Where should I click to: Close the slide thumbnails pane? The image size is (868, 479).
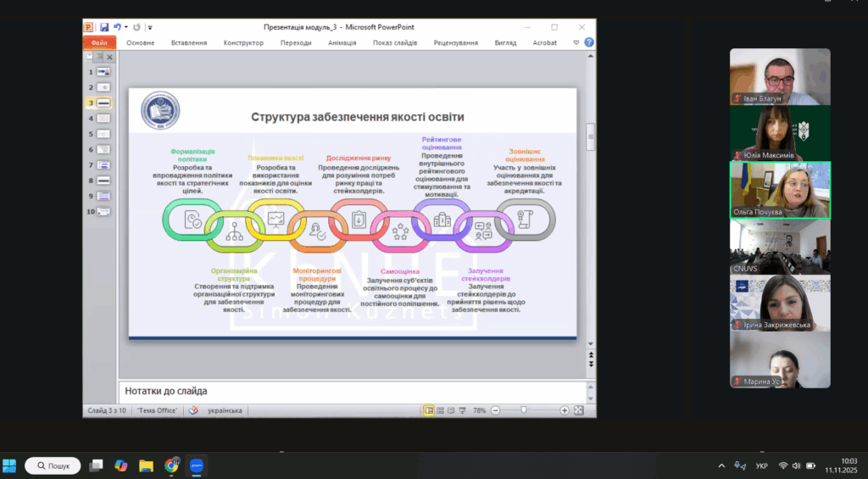pyautogui.click(x=109, y=57)
